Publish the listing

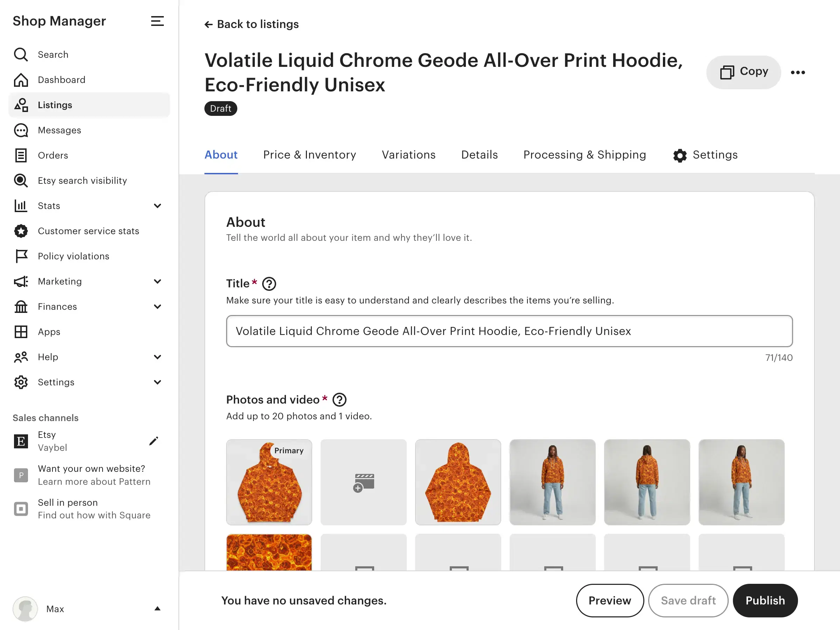[x=765, y=600]
